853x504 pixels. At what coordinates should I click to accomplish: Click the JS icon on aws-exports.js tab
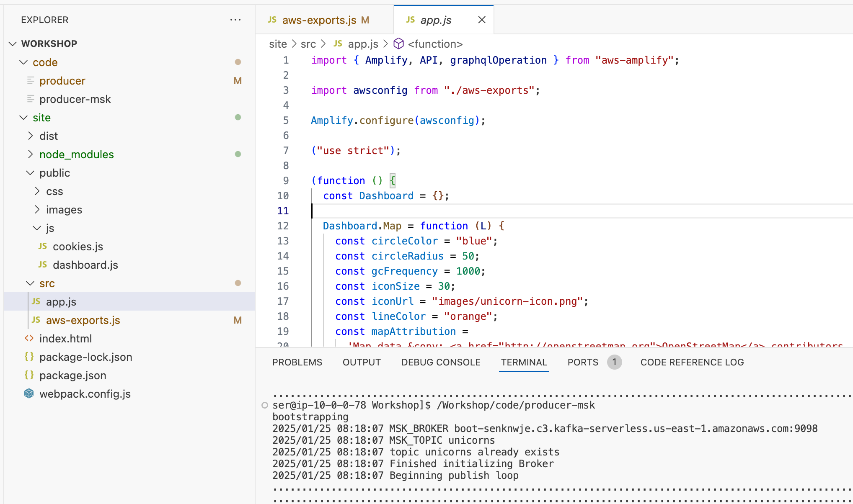tap(272, 20)
